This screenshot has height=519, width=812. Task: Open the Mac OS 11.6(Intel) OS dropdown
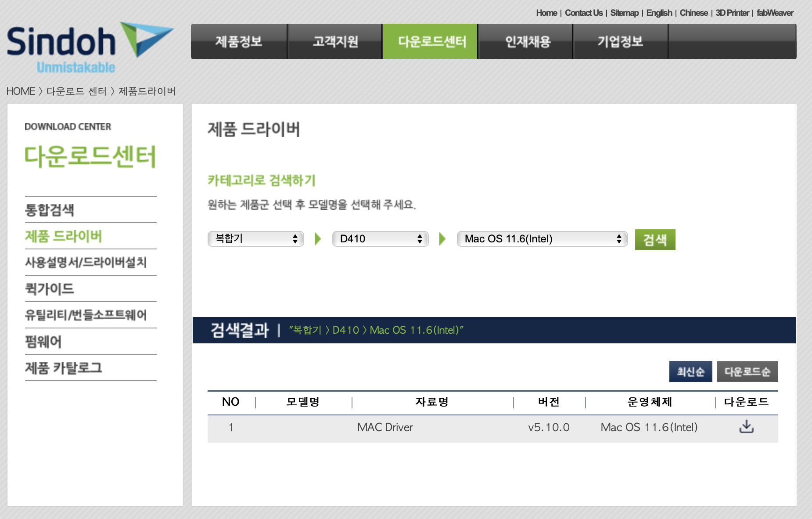[542, 239]
